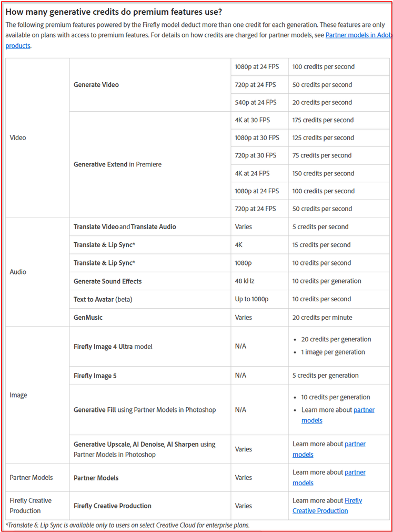Screen dimensions: 393x532
Task: Open the Firefly Creative Production hyperlink
Action: click(x=353, y=500)
